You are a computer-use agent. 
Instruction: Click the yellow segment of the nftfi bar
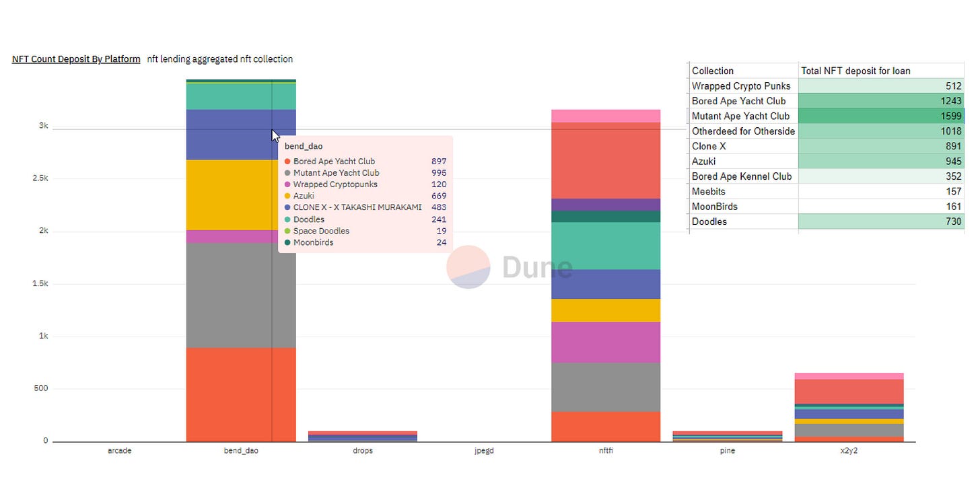pyautogui.click(x=606, y=310)
